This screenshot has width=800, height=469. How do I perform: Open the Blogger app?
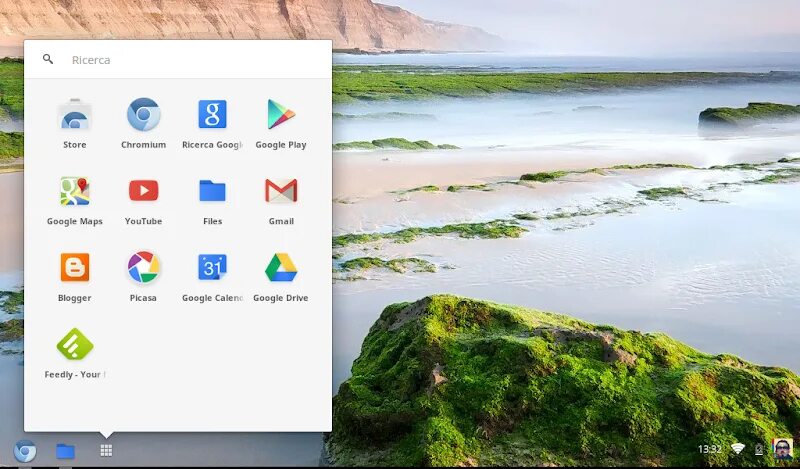pyautogui.click(x=74, y=267)
